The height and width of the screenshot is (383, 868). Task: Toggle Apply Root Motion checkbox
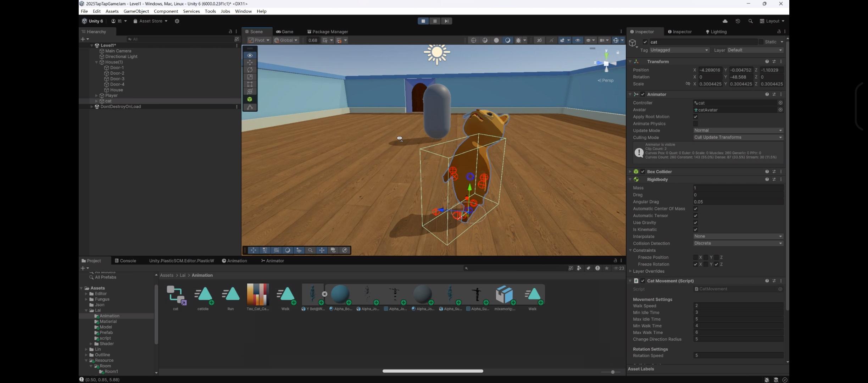(695, 117)
